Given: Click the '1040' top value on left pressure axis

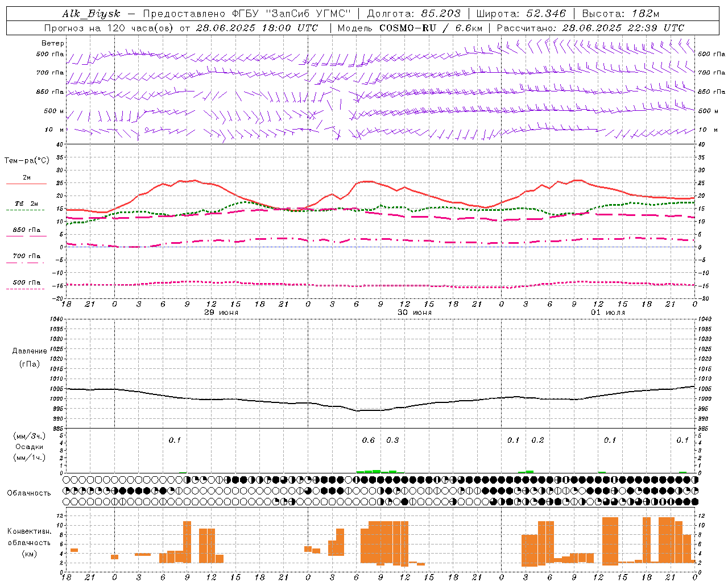Looking at the screenshot, I should tap(57, 319).
